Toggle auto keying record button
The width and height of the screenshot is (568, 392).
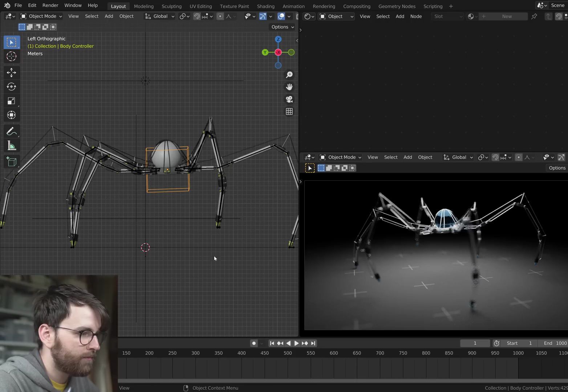[x=254, y=343]
